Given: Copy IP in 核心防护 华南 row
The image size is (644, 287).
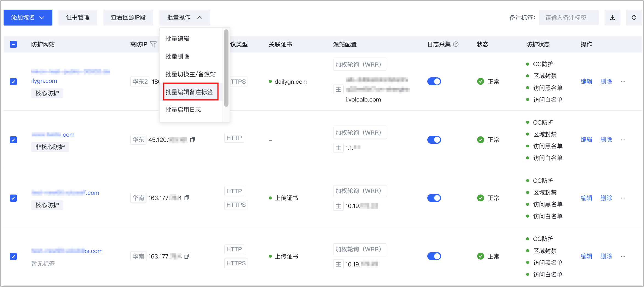Looking at the screenshot, I should tap(187, 198).
